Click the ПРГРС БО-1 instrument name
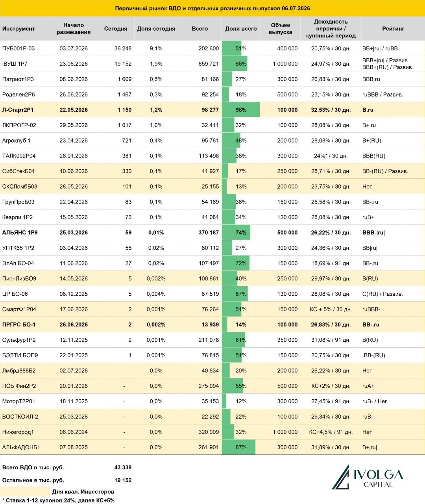The height and width of the screenshot is (504, 425). [19, 325]
